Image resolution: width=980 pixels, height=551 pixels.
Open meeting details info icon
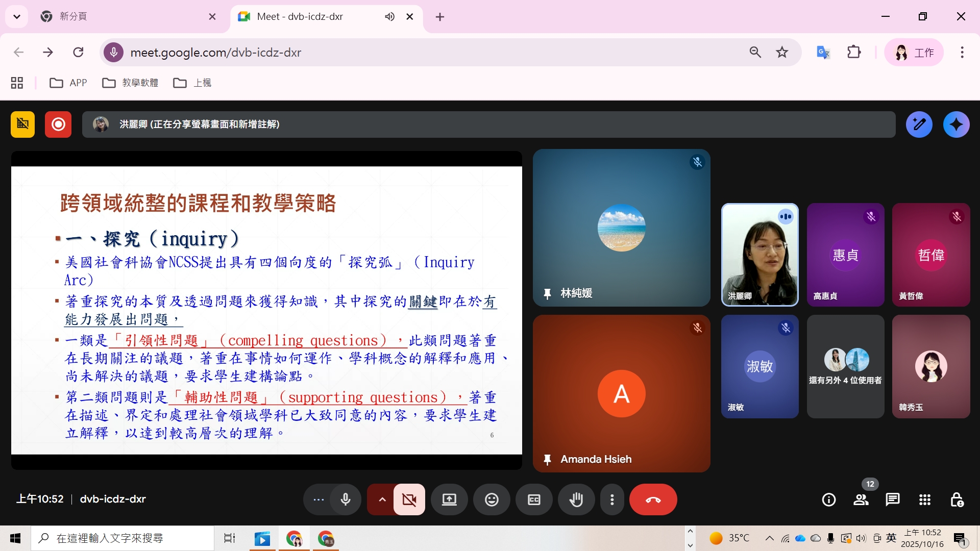coord(829,499)
